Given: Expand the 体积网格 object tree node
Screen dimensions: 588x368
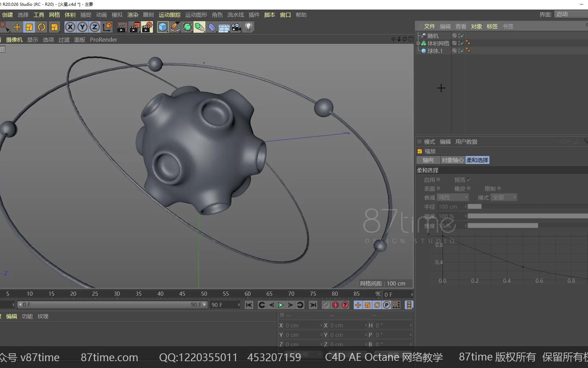Looking at the screenshot, I should coord(418,43).
